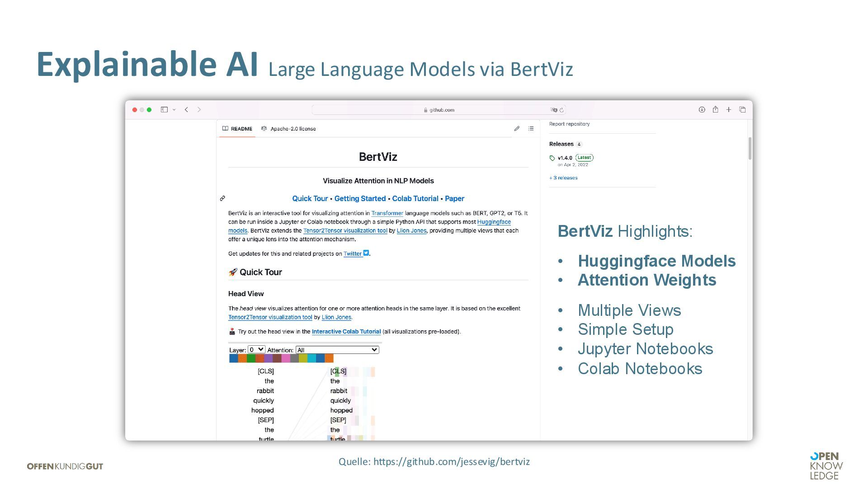Show tab overview icon
The image size is (868, 488).
click(x=742, y=110)
